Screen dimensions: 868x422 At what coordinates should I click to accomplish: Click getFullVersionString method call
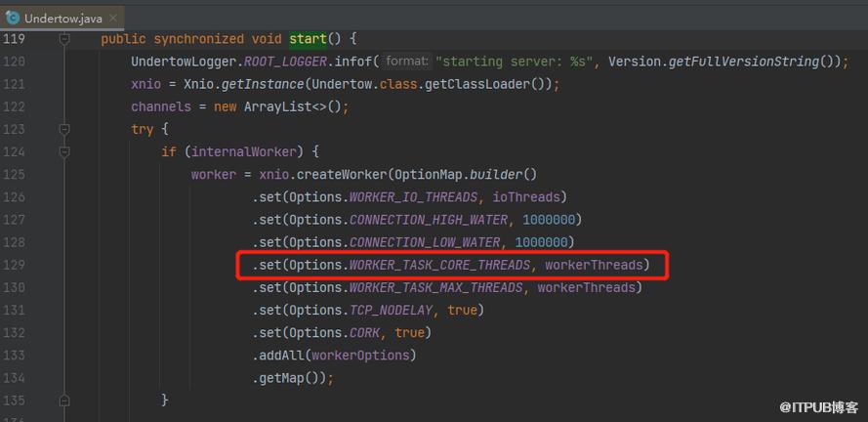click(x=745, y=62)
